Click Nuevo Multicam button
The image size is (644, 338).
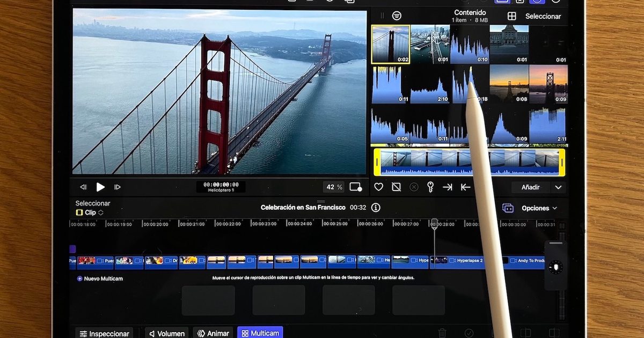[100, 278]
